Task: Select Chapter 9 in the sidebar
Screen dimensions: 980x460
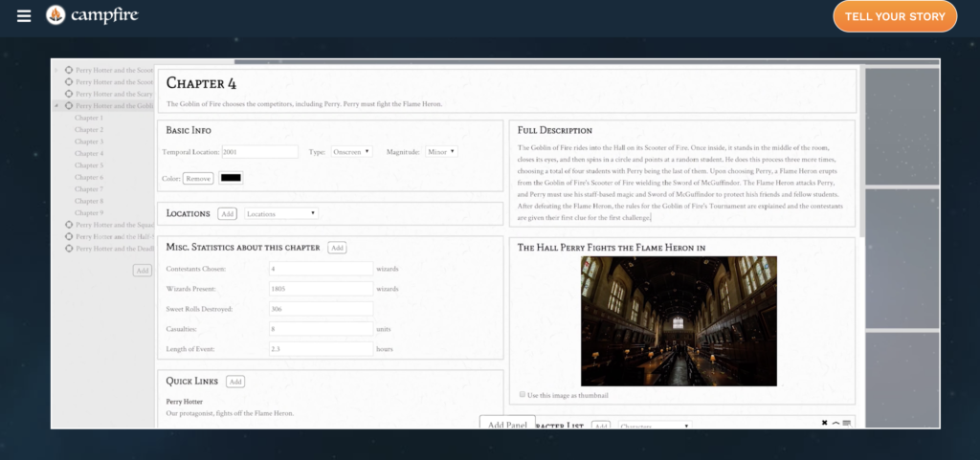Action: (x=89, y=212)
